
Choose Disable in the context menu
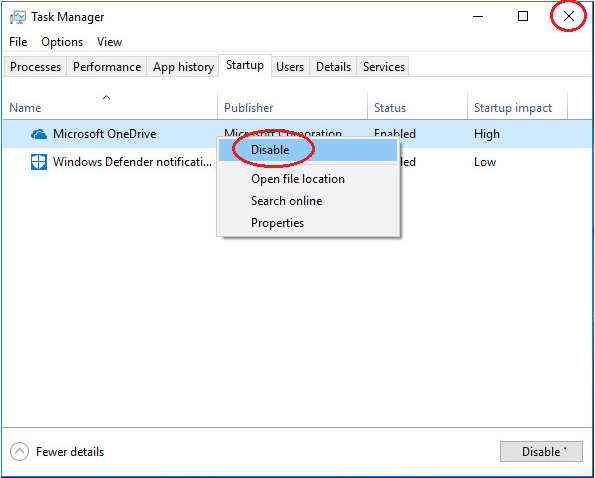point(308,150)
